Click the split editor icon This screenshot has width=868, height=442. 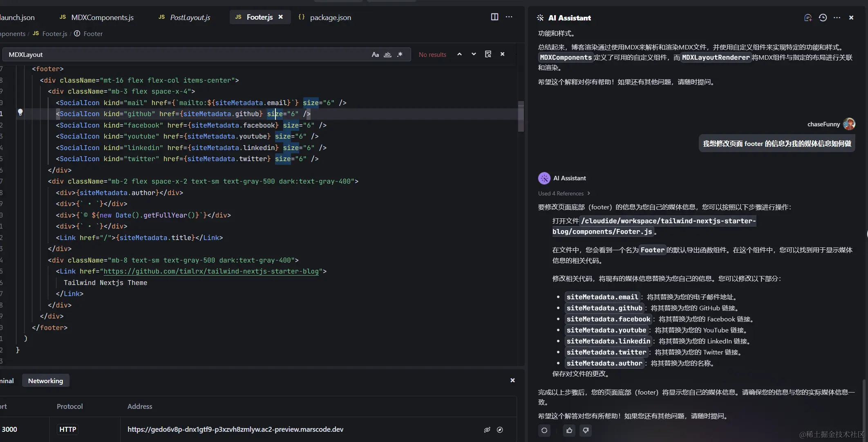(494, 17)
